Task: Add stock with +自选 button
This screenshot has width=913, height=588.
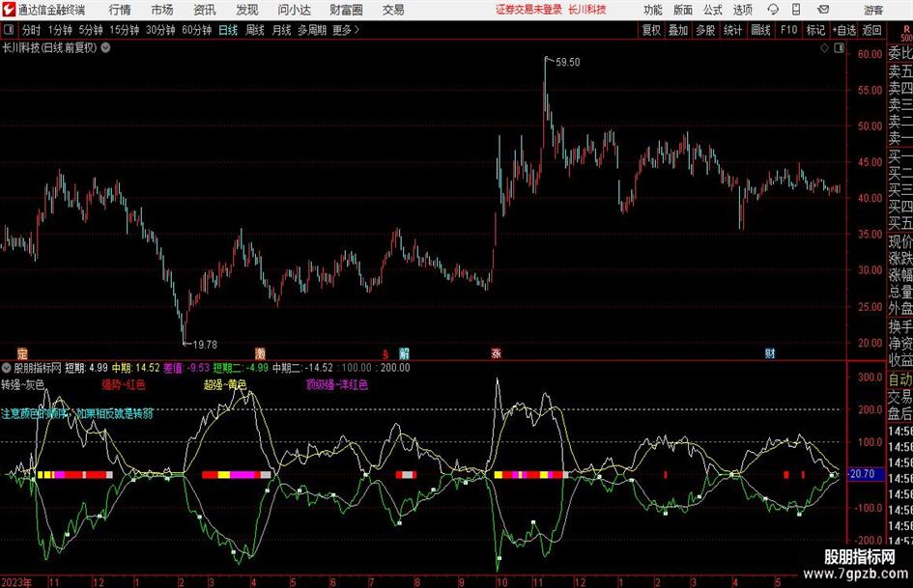Action: click(x=844, y=30)
